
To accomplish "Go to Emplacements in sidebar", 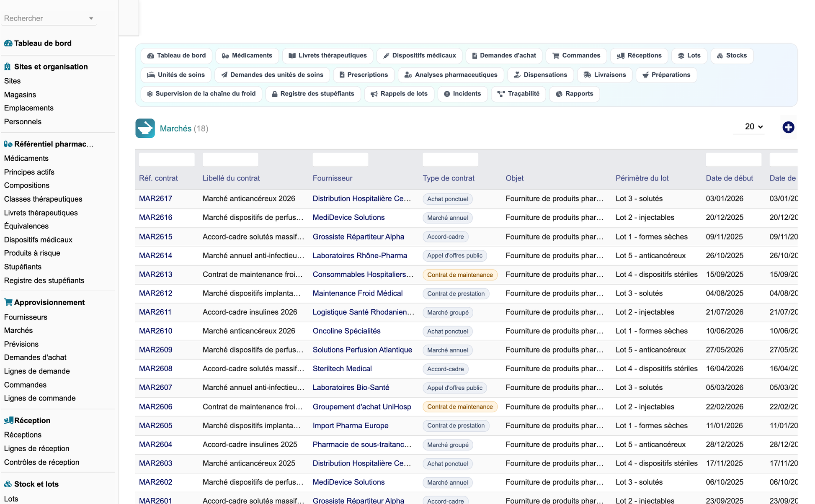I will pos(29,108).
